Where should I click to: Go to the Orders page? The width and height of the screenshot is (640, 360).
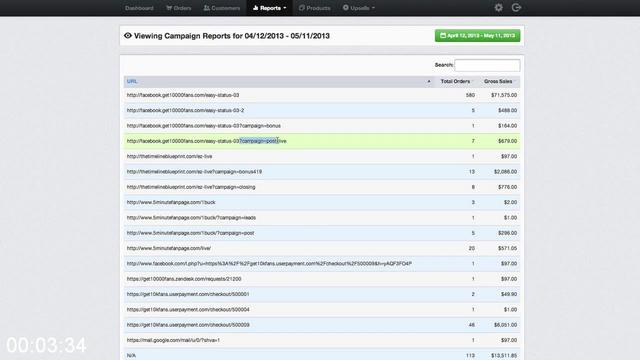click(178, 8)
